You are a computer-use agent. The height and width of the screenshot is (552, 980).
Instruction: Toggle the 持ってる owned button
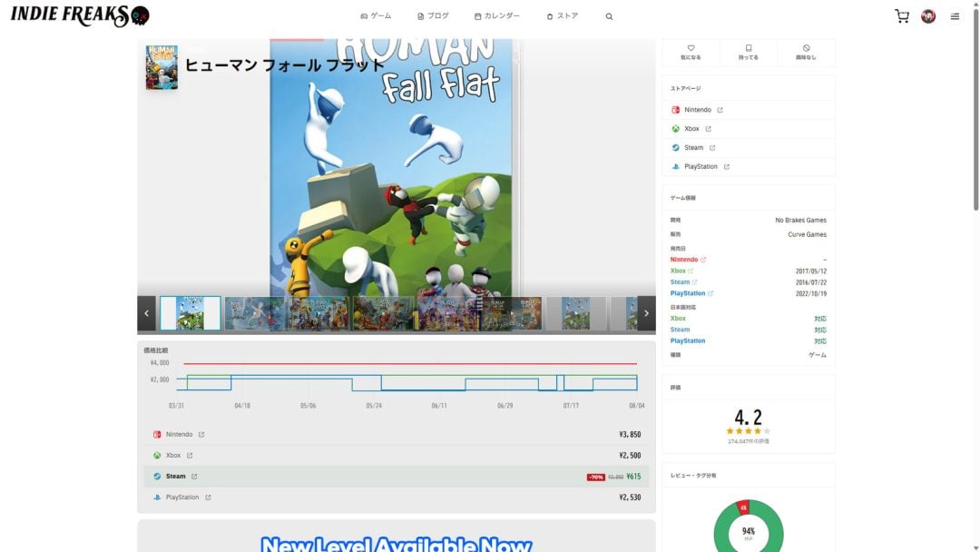pos(748,52)
